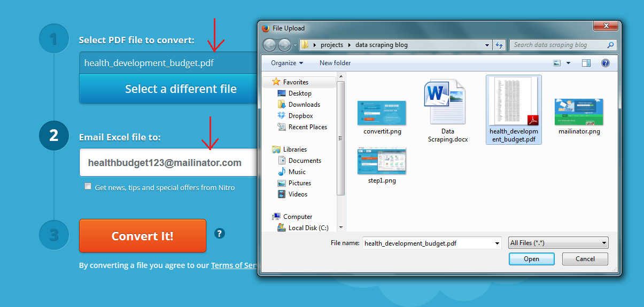Screen dimensions: 644x307
Task: Select the health_development_budget.pdf file
Action: coord(514,109)
